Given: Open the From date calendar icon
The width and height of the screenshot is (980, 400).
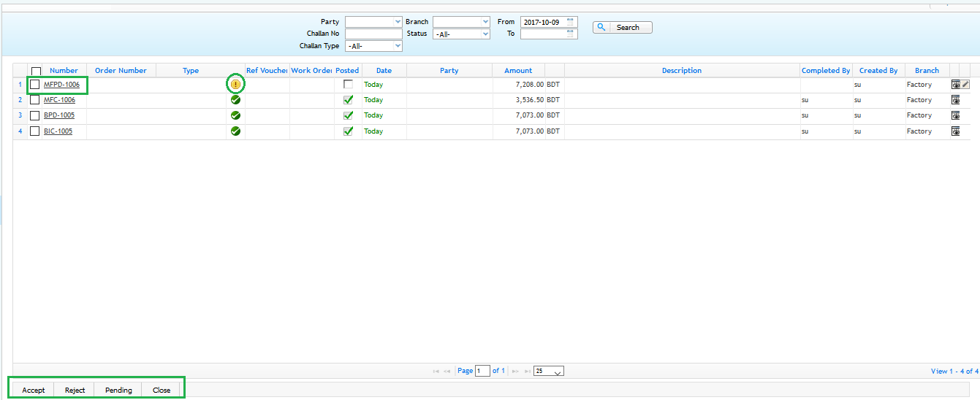Looking at the screenshot, I should pos(571,22).
